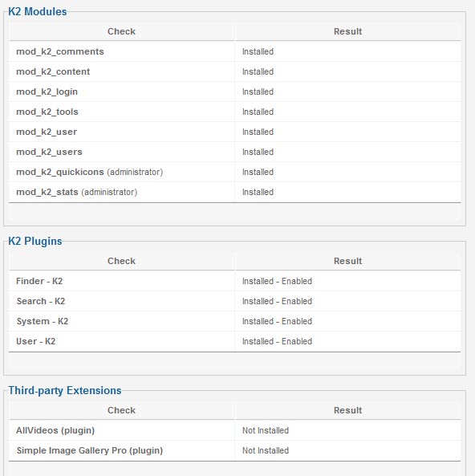Select the User - K2 plugin row
Screen dimensions: 475x476
234,341
